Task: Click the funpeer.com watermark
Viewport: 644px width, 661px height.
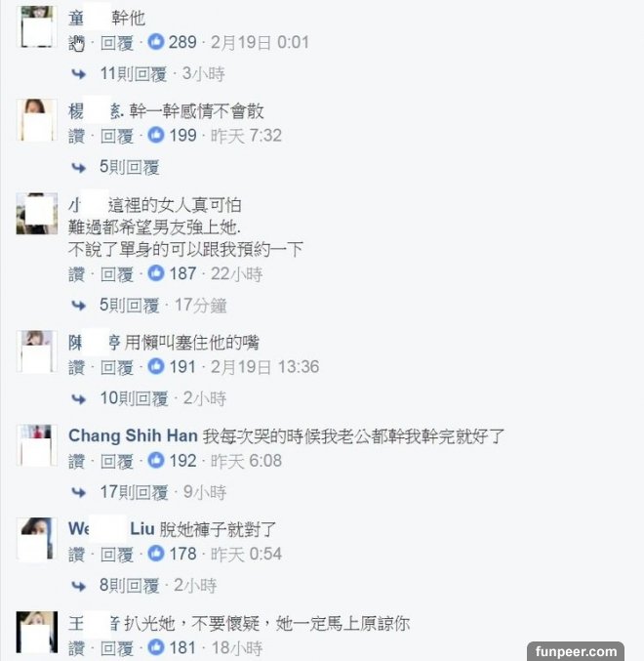Action: click(x=576, y=651)
